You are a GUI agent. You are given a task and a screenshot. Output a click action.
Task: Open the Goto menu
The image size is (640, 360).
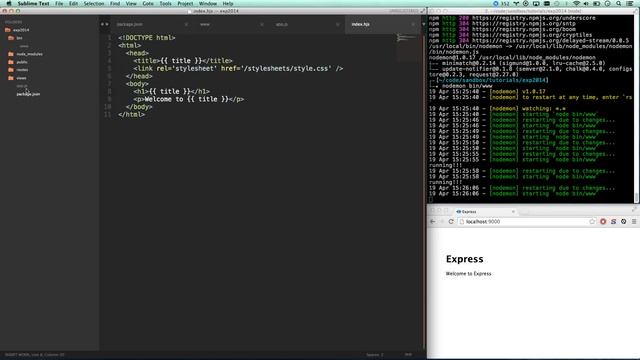coord(148,3)
